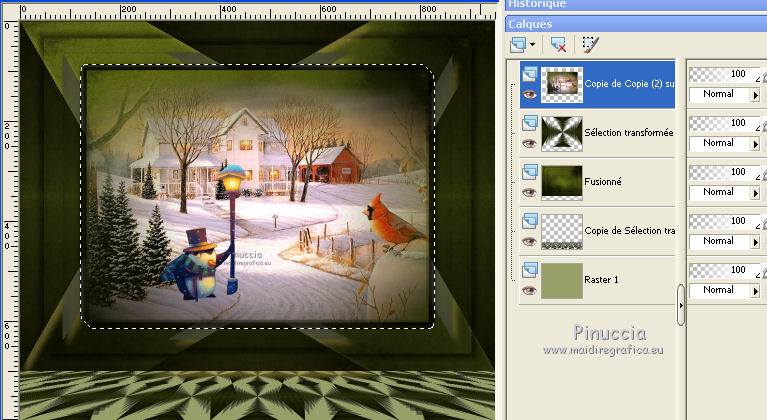The image size is (767, 420).
Task: Select the Fusionné layer name
Action: click(603, 181)
